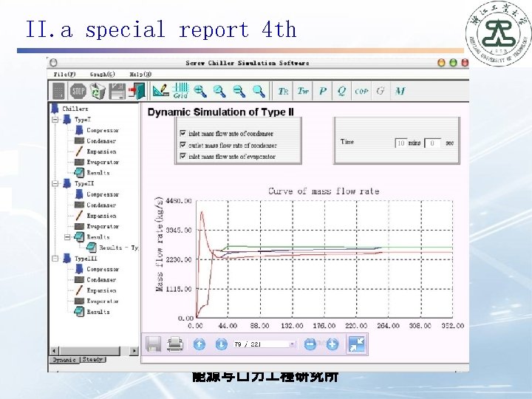Click the round plus zoom button
This screenshot has width=532, height=399.
[x=332, y=344]
